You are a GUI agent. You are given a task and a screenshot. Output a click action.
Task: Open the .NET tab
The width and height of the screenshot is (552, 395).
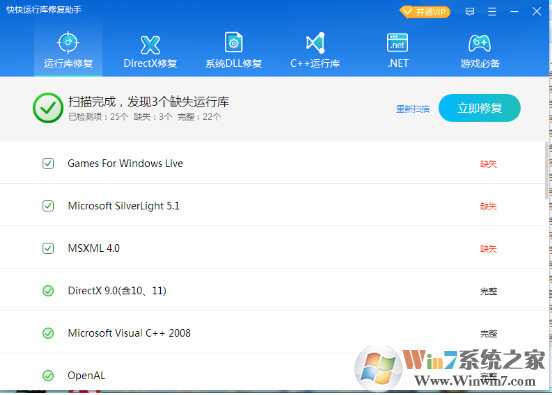coord(398,49)
